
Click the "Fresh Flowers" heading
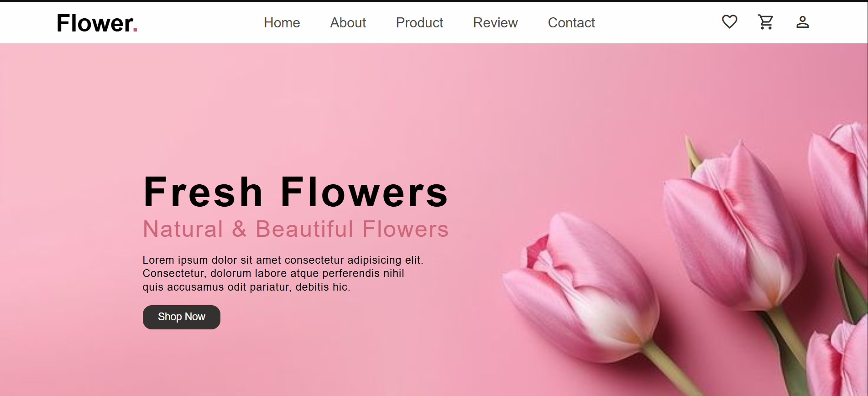(296, 192)
